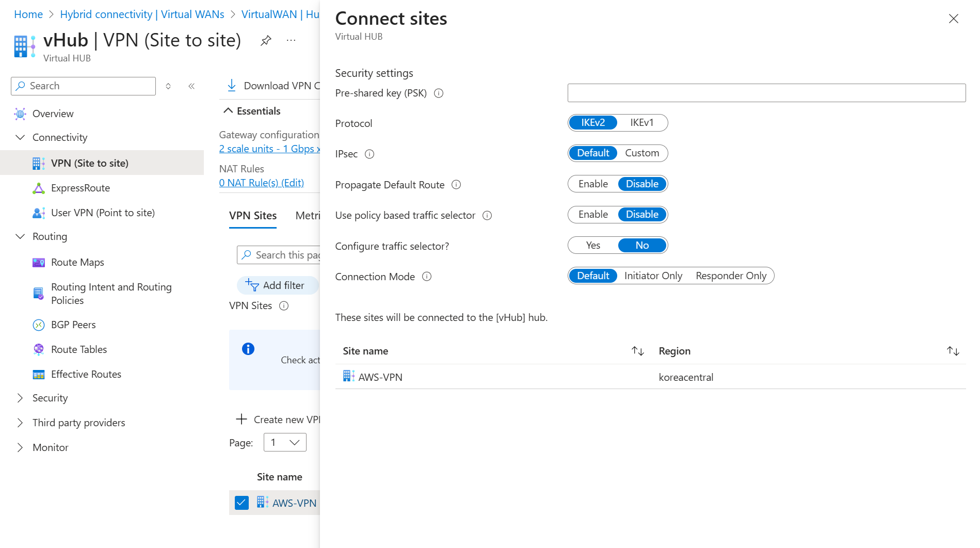The width and height of the screenshot is (980, 548).
Task: Pin the vHub page with pin icon
Action: pos(266,40)
